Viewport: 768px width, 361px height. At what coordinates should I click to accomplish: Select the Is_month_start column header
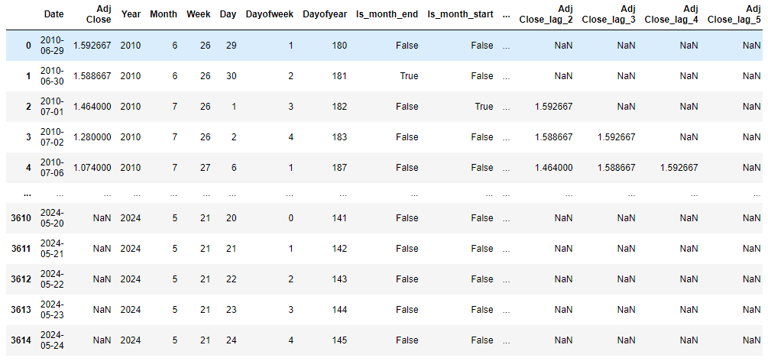(460, 14)
